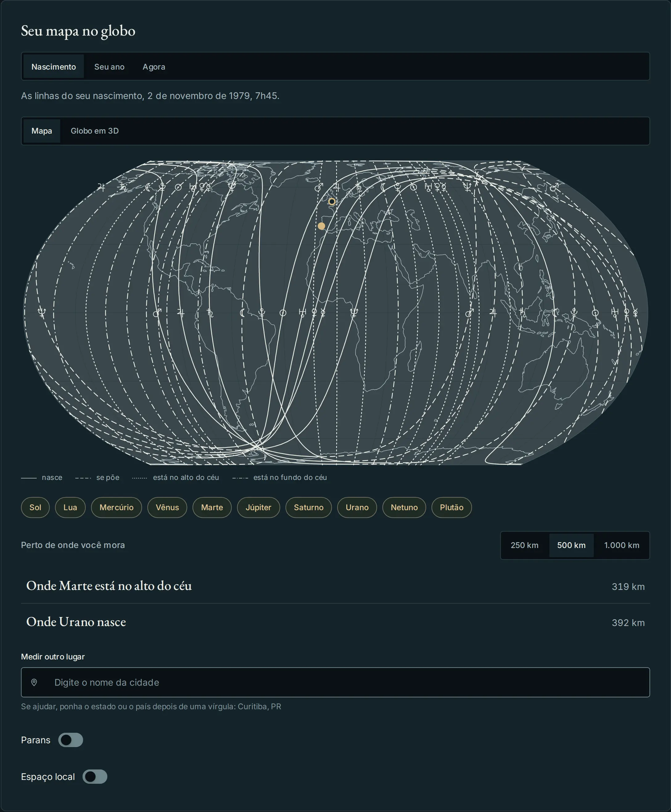Click the Perto de onde você mora text
671x812 pixels.
(73, 545)
